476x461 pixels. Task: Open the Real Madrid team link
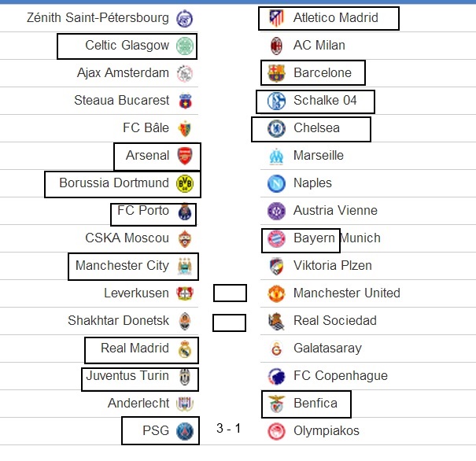[135, 348]
